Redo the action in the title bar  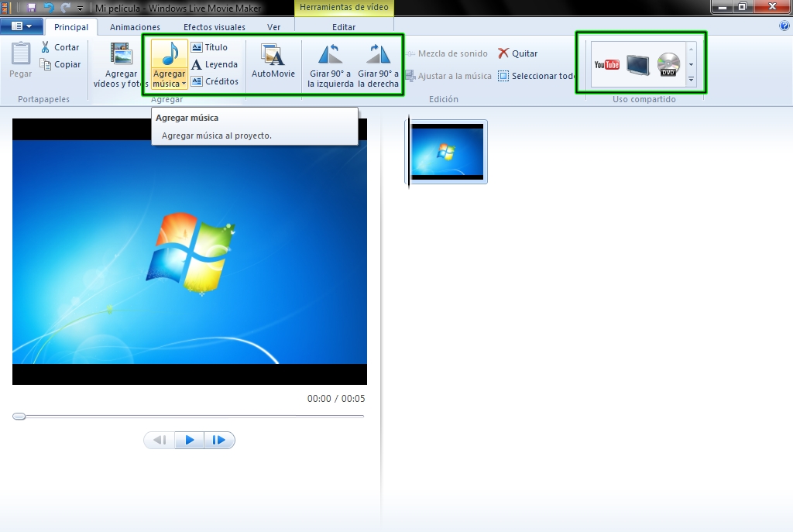pyautogui.click(x=66, y=8)
